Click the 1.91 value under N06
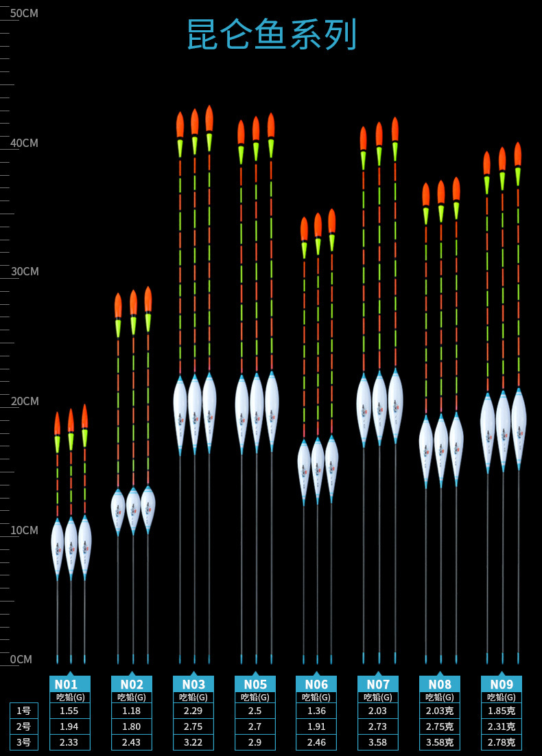542x756 pixels. pyautogui.click(x=316, y=726)
